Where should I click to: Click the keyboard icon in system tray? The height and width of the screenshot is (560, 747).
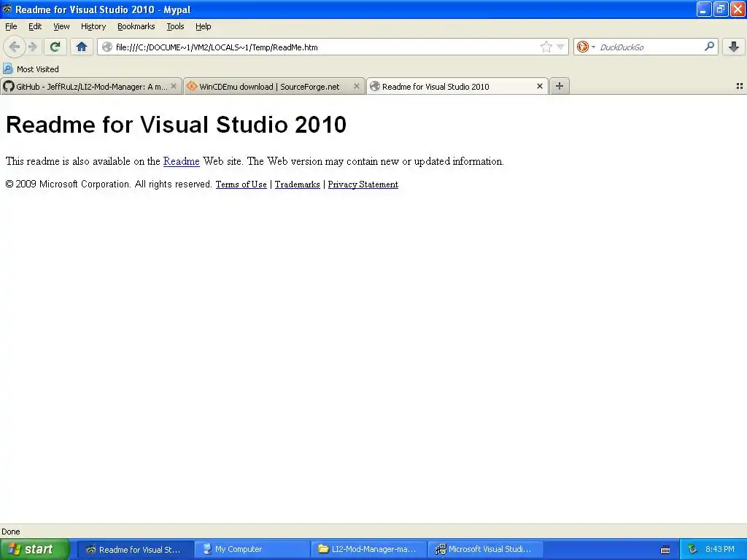pos(665,550)
